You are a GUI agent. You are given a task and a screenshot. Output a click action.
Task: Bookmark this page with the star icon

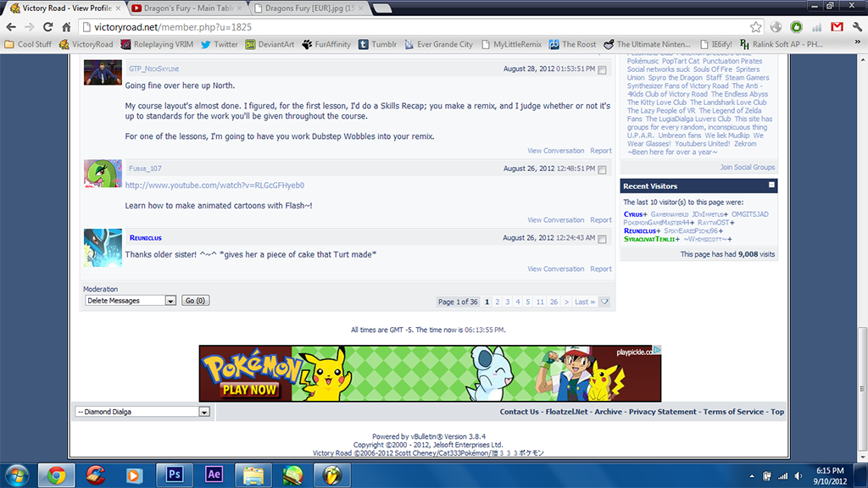(x=755, y=27)
